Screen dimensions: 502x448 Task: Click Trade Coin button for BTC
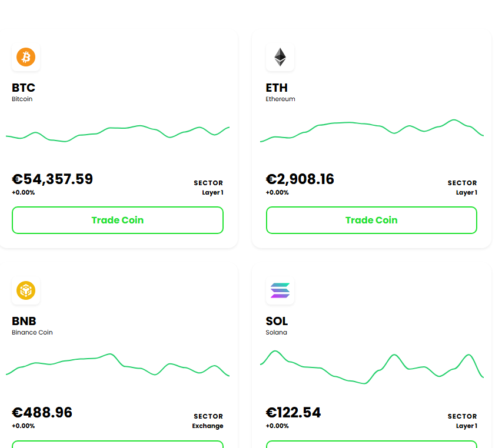(x=118, y=220)
